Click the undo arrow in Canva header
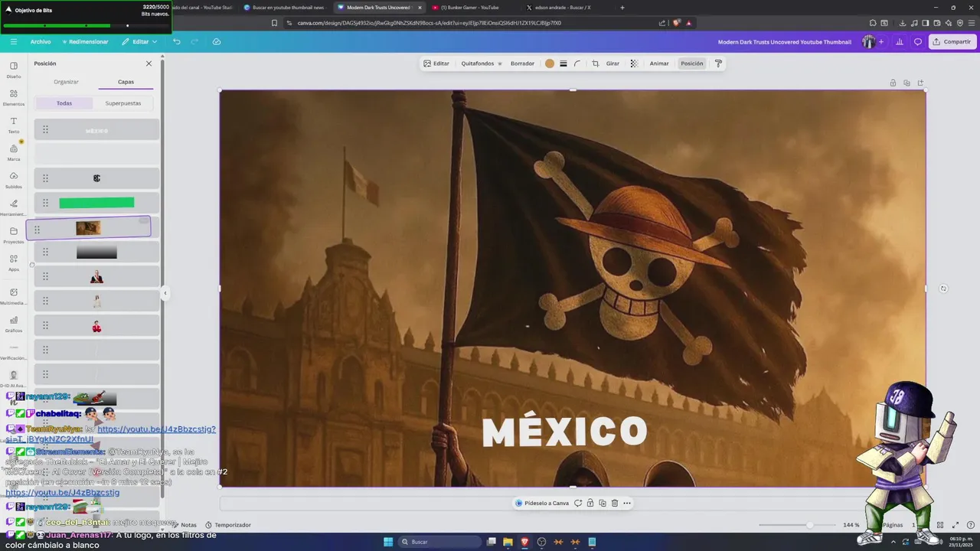 [177, 41]
